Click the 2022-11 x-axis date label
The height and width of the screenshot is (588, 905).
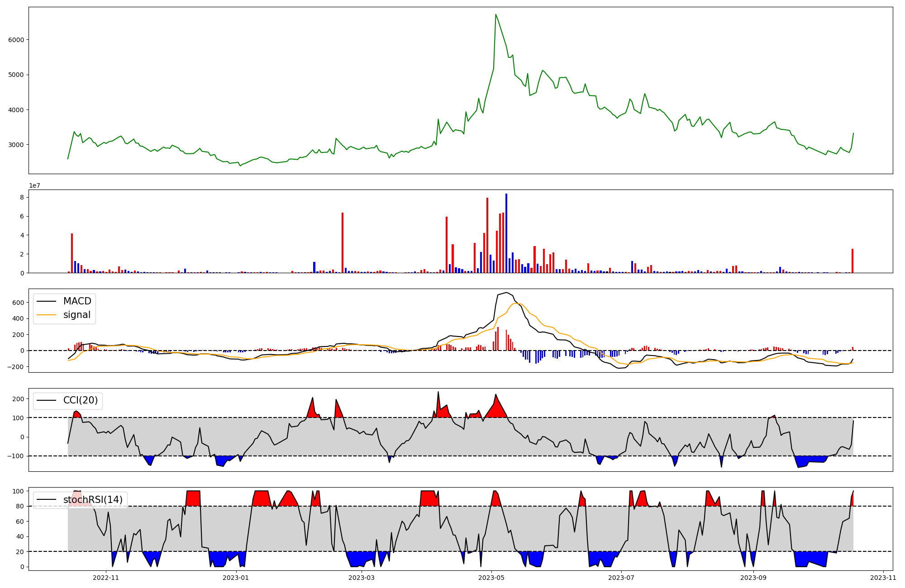coord(106,578)
